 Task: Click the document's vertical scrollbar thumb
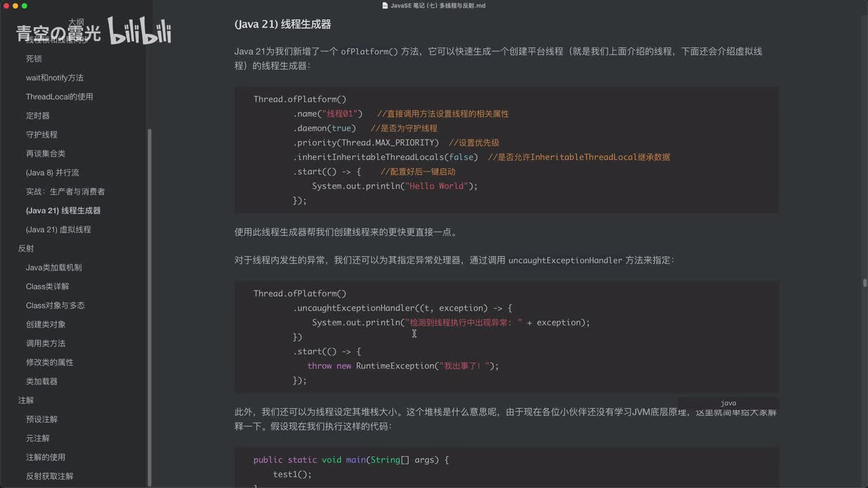865,283
